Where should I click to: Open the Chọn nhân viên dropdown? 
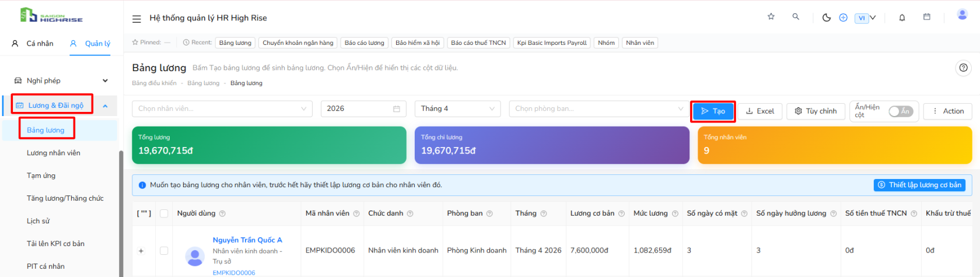[x=222, y=109]
